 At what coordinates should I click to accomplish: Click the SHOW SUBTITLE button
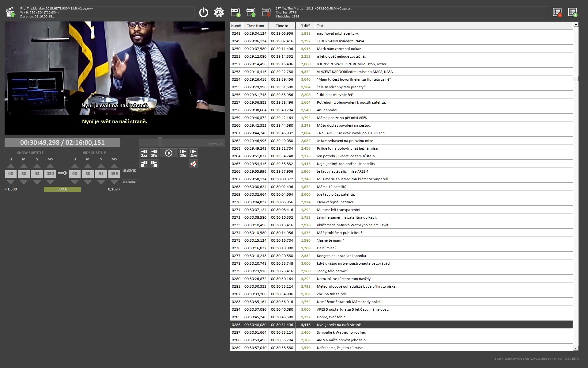30,152
